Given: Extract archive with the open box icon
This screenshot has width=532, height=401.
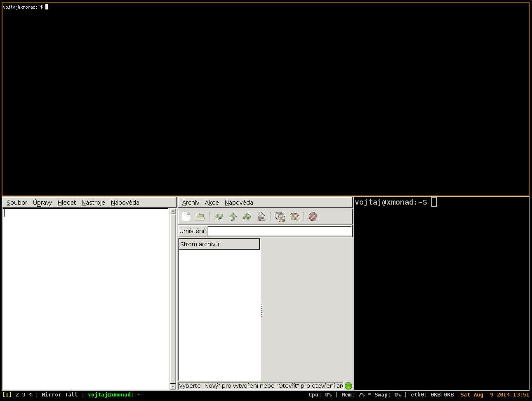Looking at the screenshot, I should tap(294, 217).
